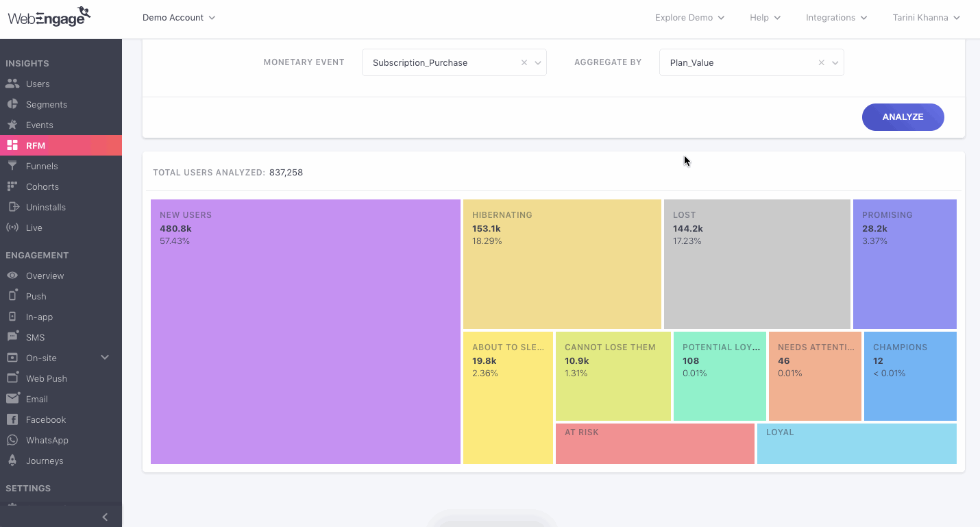The height and width of the screenshot is (527, 980).
Task: Select the Segments sidebar item
Action: (x=47, y=104)
